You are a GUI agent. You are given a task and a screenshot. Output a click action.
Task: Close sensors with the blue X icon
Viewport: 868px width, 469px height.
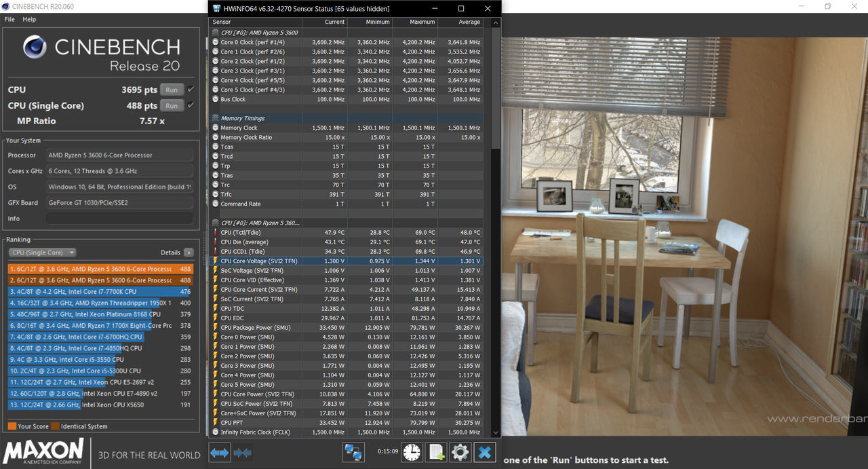pos(485,452)
